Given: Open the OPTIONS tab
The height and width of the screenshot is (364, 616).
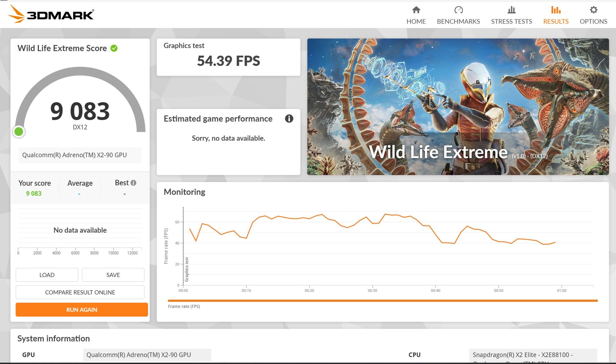Looking at the screenshot, I should pos(594,21).
